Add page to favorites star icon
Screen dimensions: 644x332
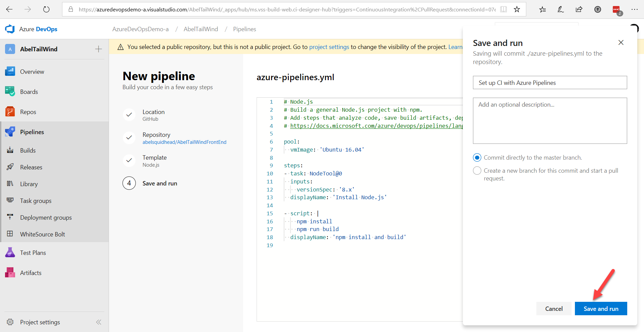[517, 9]
